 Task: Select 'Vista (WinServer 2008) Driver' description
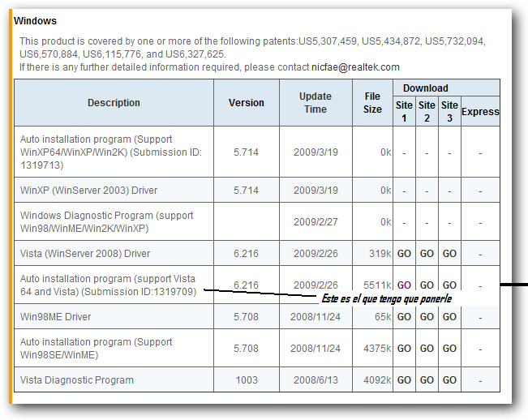click(85, 254)
